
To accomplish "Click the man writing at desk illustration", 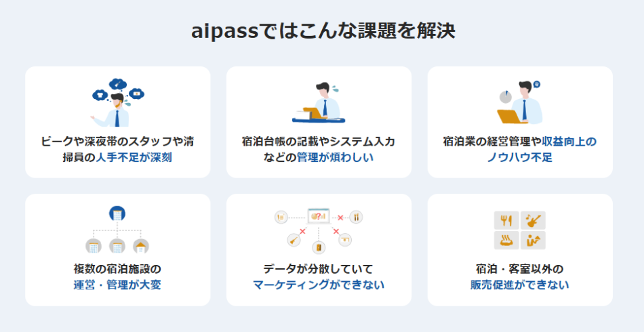I will coord(319,103).
